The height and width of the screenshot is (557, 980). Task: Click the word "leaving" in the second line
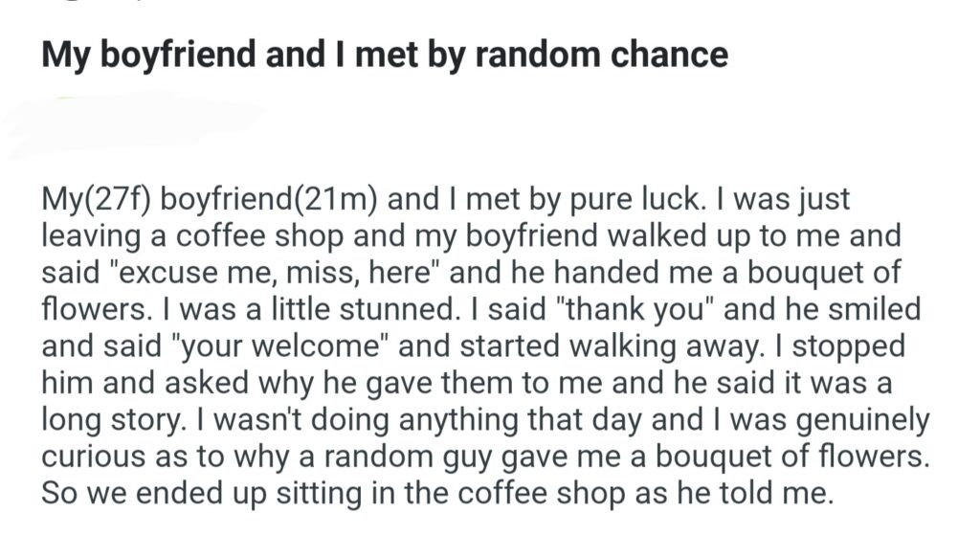pyautogui.click(x=91, y=237)
